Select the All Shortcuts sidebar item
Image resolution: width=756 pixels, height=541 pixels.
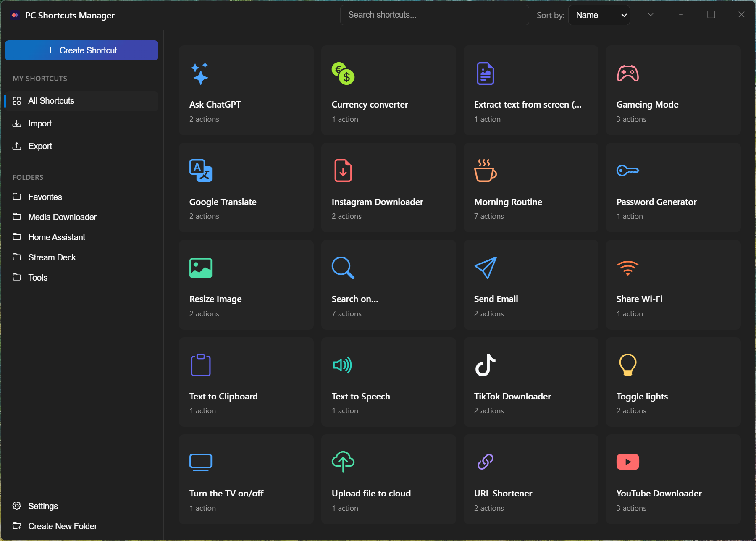(x=51, y=101)
